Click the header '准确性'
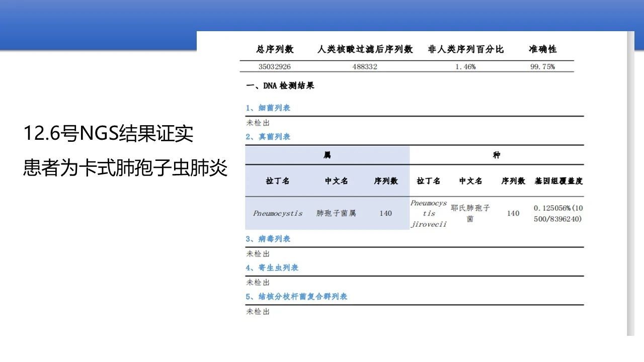This screenshot has width=644, height=362. pos(542,49)
